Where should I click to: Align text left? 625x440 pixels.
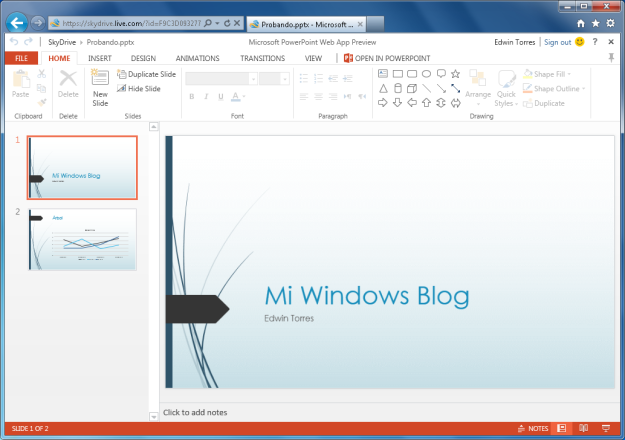pos(304,96)
